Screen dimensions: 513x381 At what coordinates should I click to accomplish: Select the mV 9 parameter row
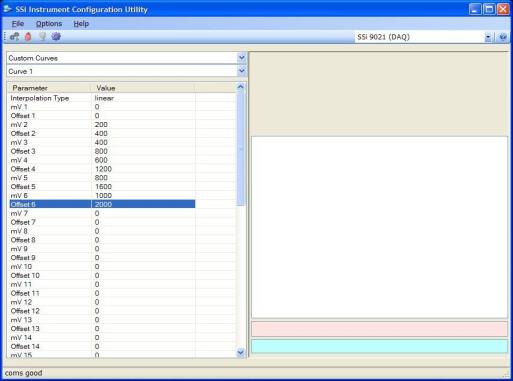102,249
